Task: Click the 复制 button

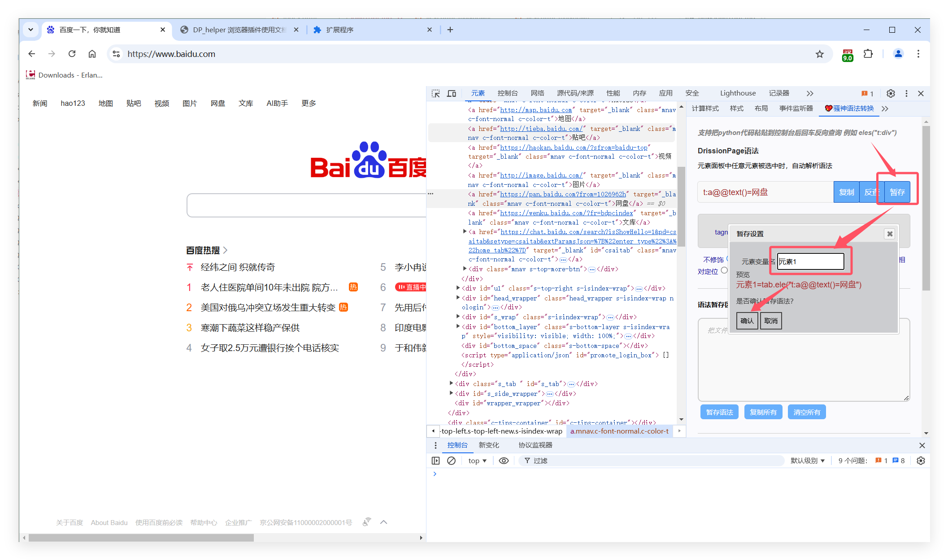Action: pos(846,192)
